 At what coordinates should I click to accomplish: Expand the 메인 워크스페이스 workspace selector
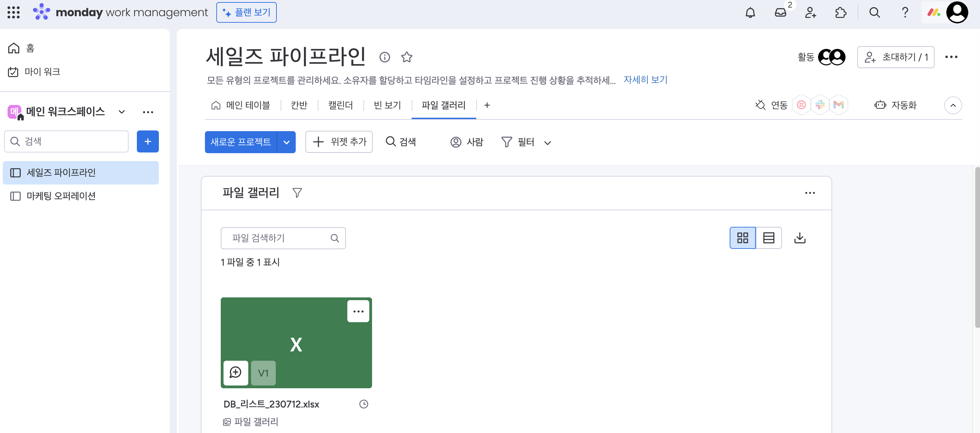[x=122, y=112]
